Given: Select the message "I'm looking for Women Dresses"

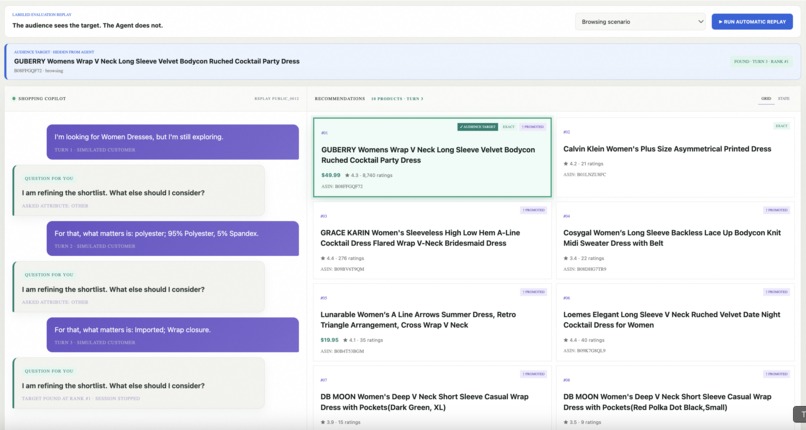Looking at the screenshot, I should click(x=173, y=142).
